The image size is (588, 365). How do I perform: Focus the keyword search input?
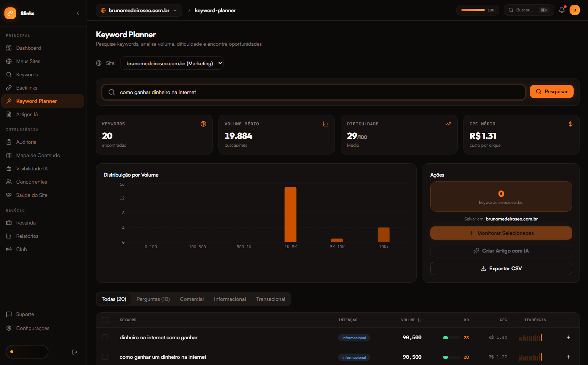[314, 92]
